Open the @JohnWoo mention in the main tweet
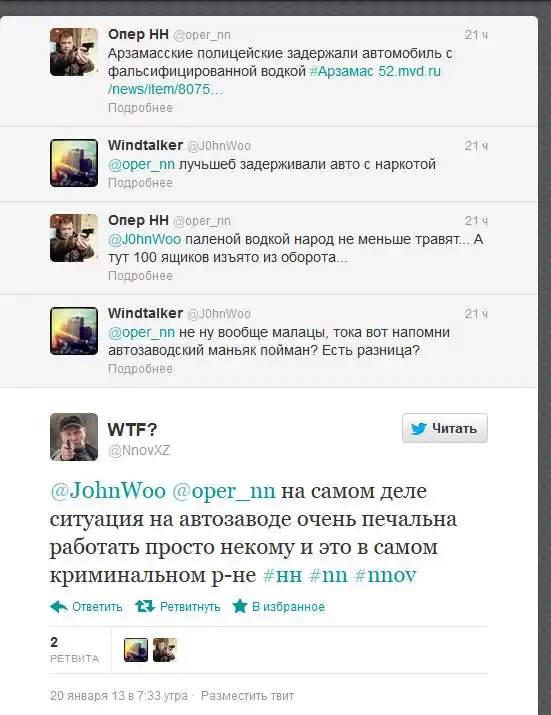 (x=108, y=491)
